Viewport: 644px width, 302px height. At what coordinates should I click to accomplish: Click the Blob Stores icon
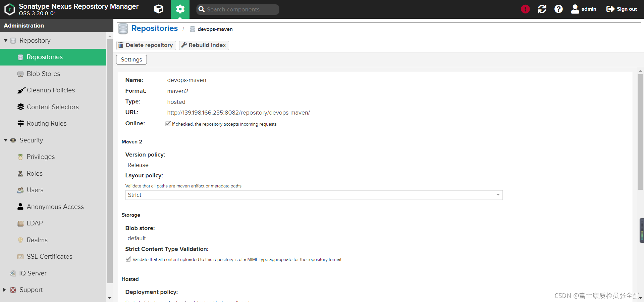coord(20,74)
